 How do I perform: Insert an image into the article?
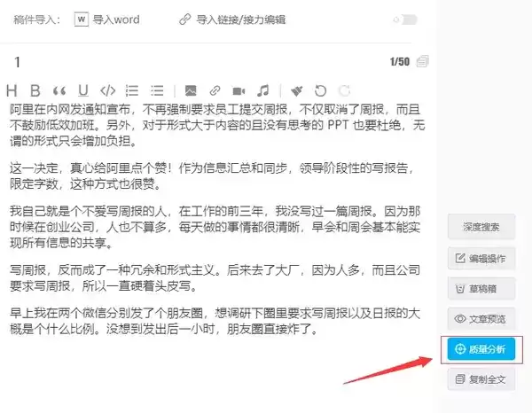pos(191,90)
